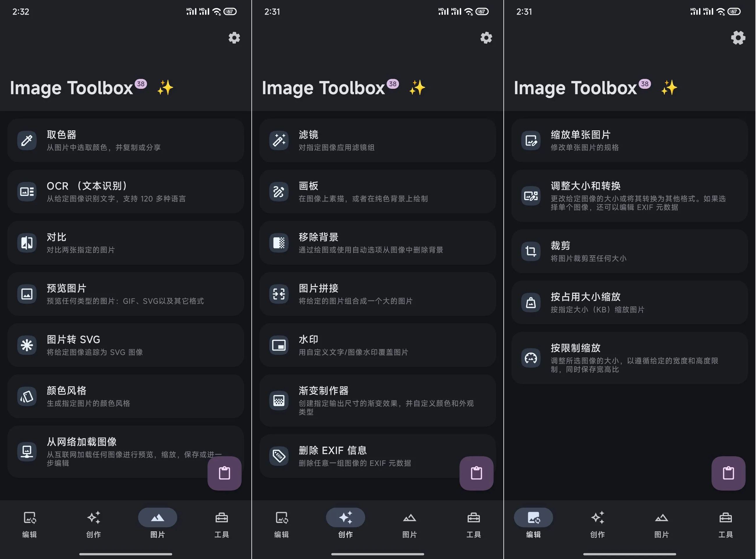Switch to the 创作 creation tab
The width and height of the screenshot is (756, 559).
click(x=345, y=524)
